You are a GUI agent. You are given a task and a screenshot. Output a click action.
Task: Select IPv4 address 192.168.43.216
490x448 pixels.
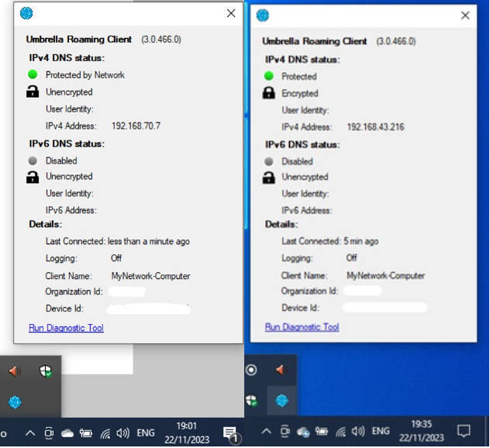(x=375, y=127)
